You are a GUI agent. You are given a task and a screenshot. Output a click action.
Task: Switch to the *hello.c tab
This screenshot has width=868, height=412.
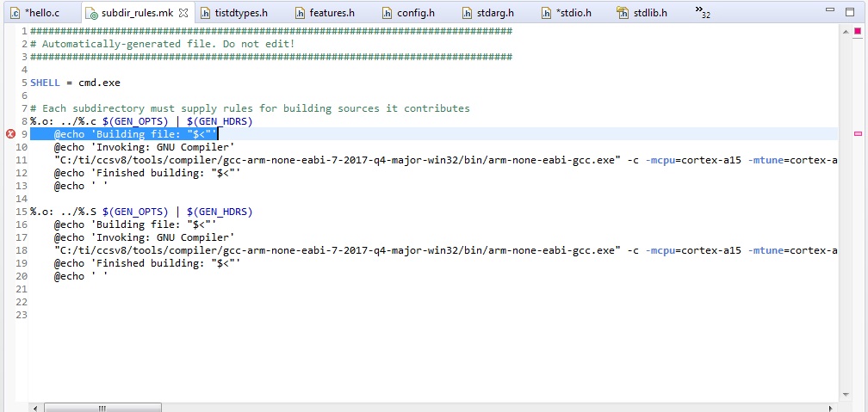42,13
